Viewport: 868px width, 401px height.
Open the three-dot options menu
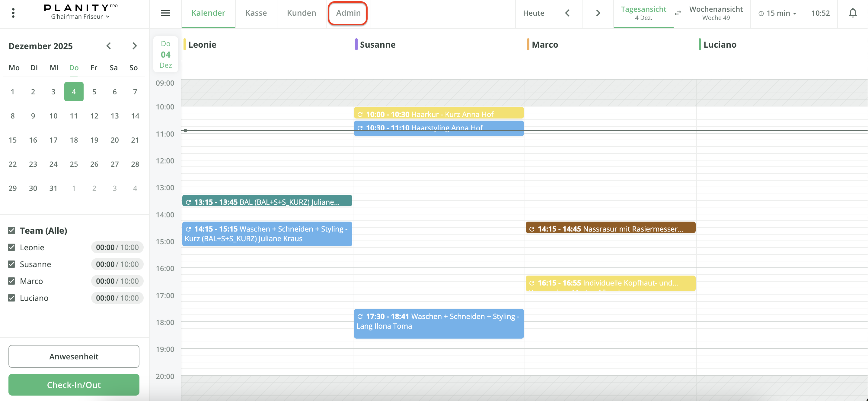(x=13, y=13)
